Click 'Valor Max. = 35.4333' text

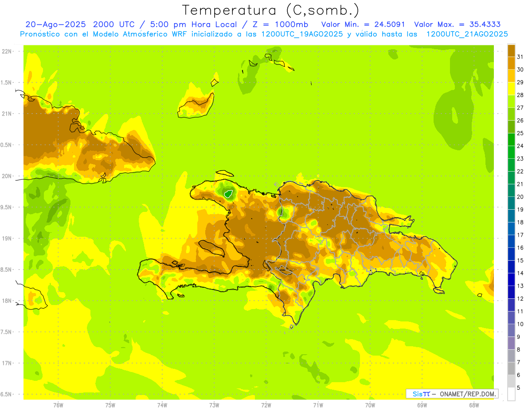pyautogui.click(x=457, y=24)
